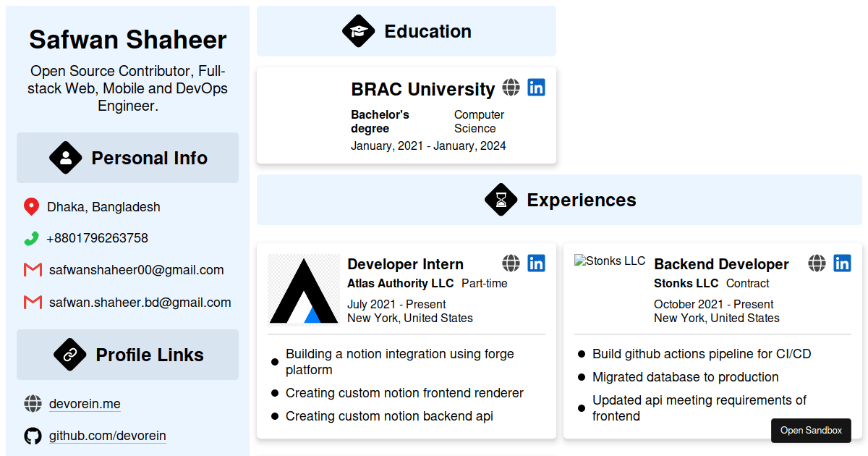Click the GitHub icon in Profile Links
Image resolution: width=868 pixels, height=456 pixels.
[x=33, y=436]
